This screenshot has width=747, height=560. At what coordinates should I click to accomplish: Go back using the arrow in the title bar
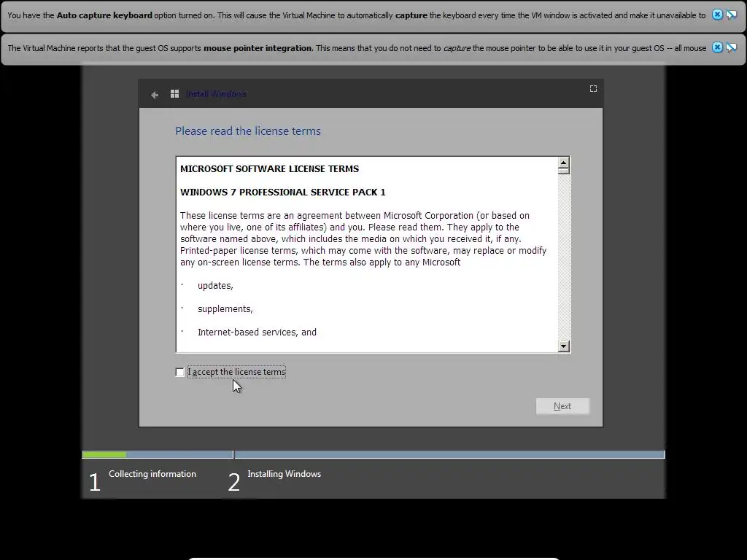coord(155,95)
